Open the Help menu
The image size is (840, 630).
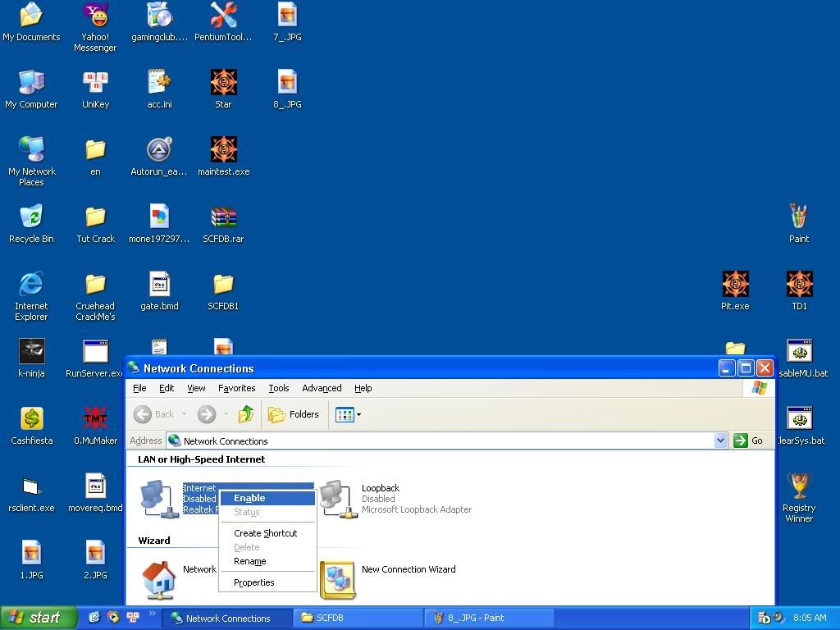tap(363, 388)
